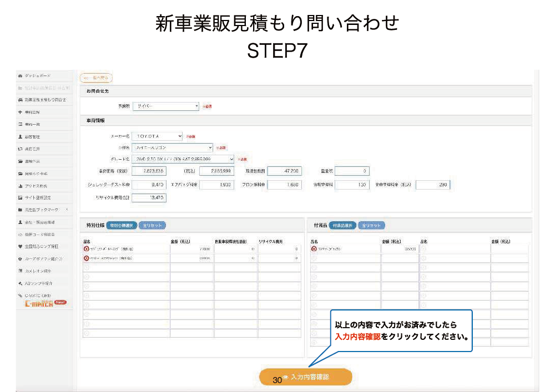Delete the first 付属品 item using red X
Image resolution: width=555 pixels, height=392 pixels.
pos(312,249)
